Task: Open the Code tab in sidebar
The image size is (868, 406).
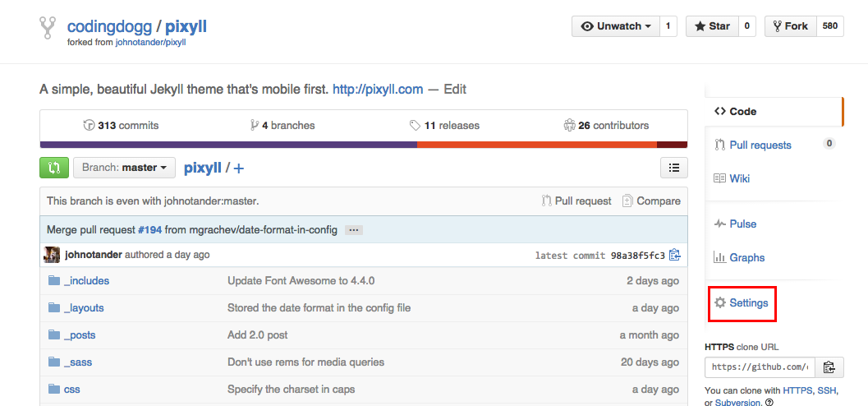Action: [x=774, y=111]
